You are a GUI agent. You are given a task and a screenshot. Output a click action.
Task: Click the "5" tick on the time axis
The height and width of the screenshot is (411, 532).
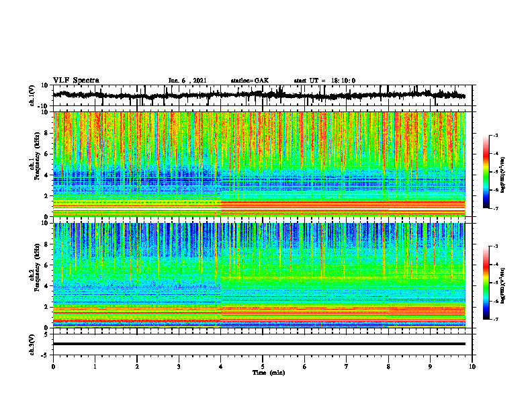[x=263, y=367]
